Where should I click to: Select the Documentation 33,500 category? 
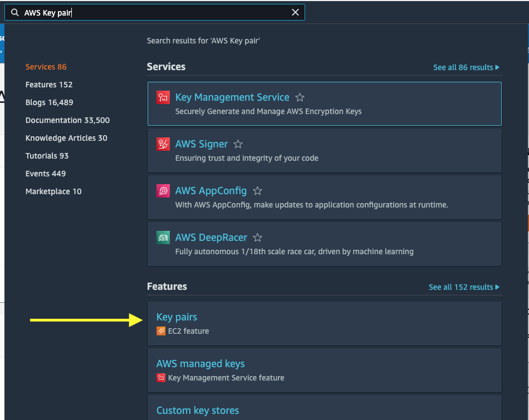pyautogui.click(x=67, y=120)
